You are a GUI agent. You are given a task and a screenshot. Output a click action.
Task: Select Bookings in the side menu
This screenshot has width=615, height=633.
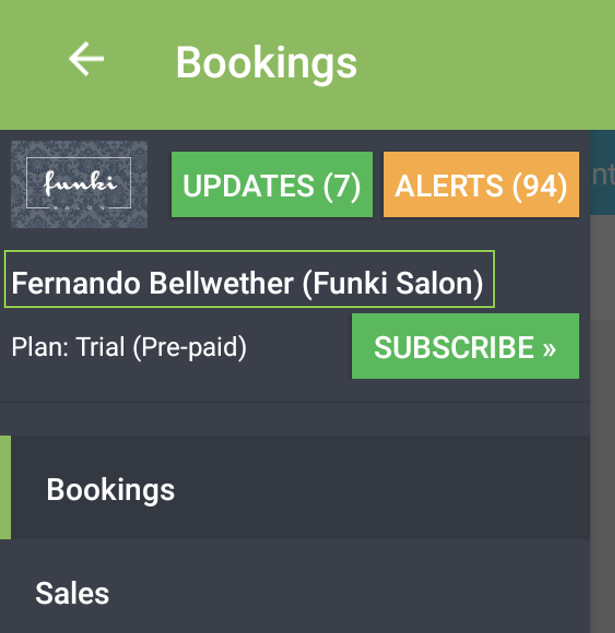110,489
